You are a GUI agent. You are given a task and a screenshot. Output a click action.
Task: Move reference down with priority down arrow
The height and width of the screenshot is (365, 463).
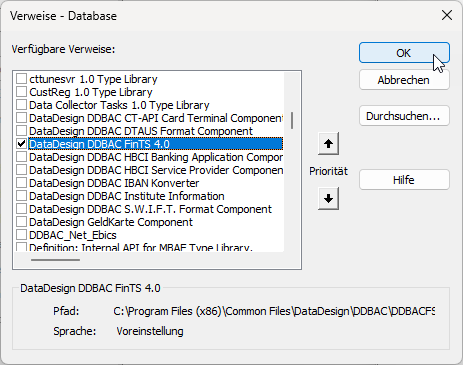(328, 199)
